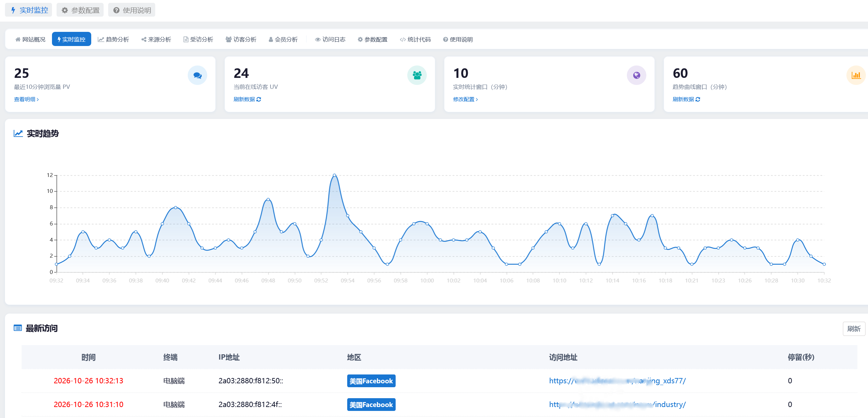Click timestamp 2026-10-26 10:32:13
The image size is (868, 418).
coord(88,381)
